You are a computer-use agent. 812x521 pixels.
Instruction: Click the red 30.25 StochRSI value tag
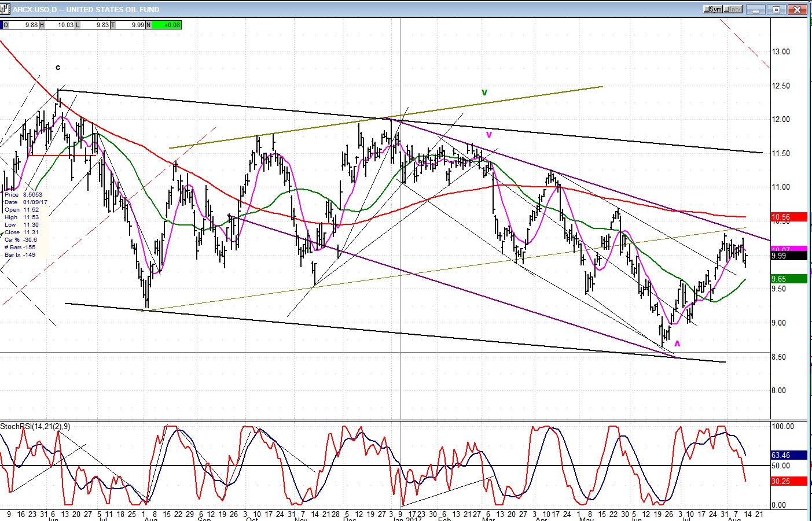click(x=788, y=481)
